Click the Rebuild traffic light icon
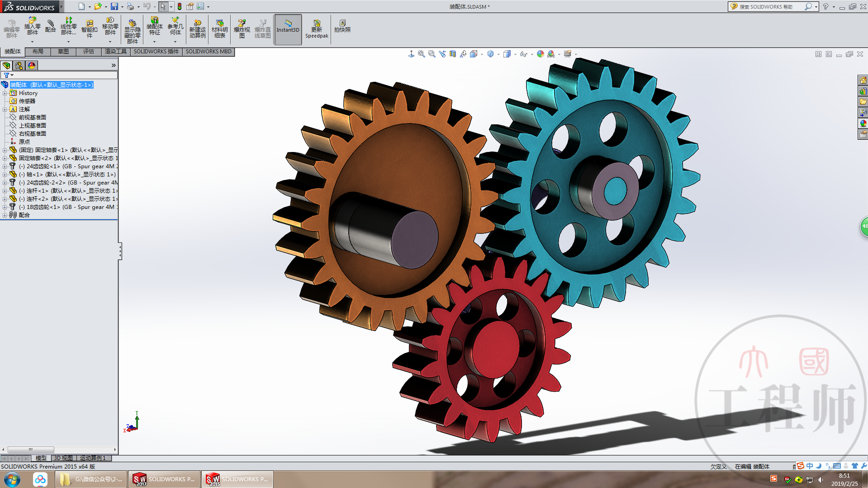Image resolution: width=868 pixels, height=488 pixels. pyautogui.click(x=180, y=6)
